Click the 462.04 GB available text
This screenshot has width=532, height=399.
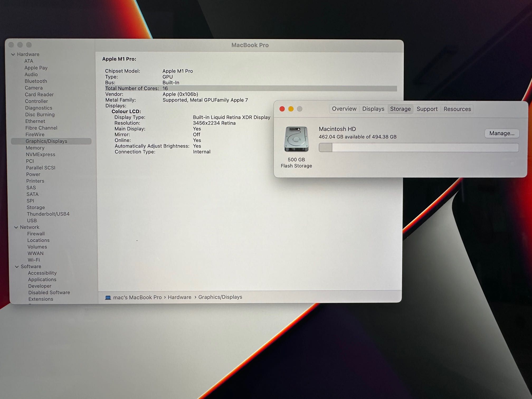point(358,137)
